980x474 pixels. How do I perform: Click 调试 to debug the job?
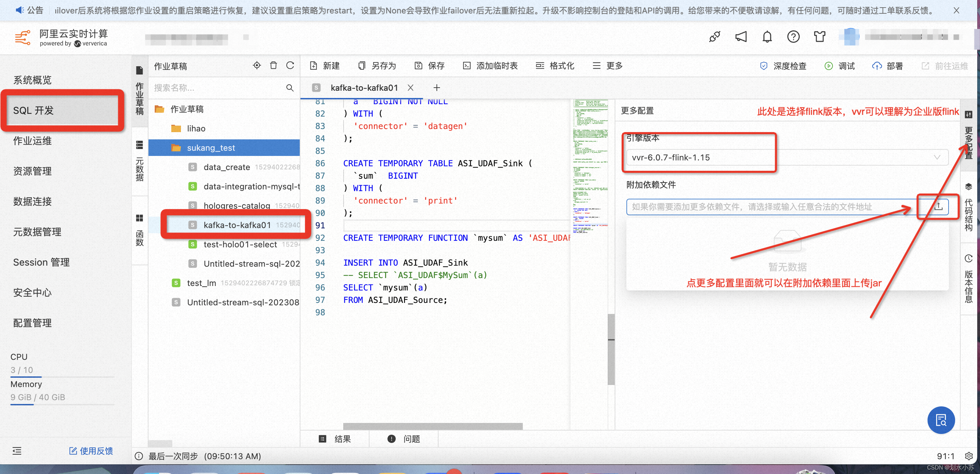pos(839,66)
